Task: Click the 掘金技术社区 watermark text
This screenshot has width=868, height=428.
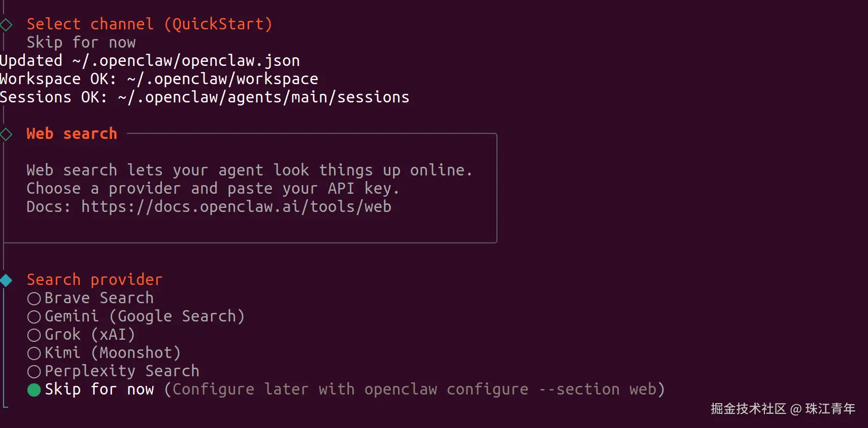Action: pyautogui.click(x=748, y=409)
